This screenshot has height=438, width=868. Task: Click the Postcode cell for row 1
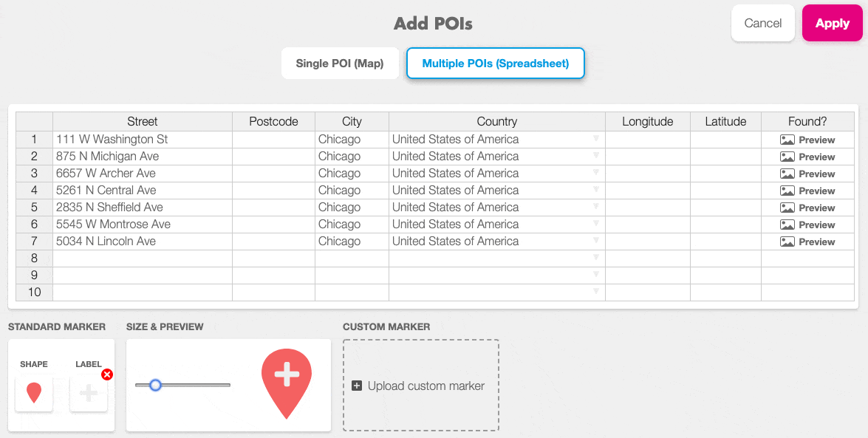click(x=273, y=140)
